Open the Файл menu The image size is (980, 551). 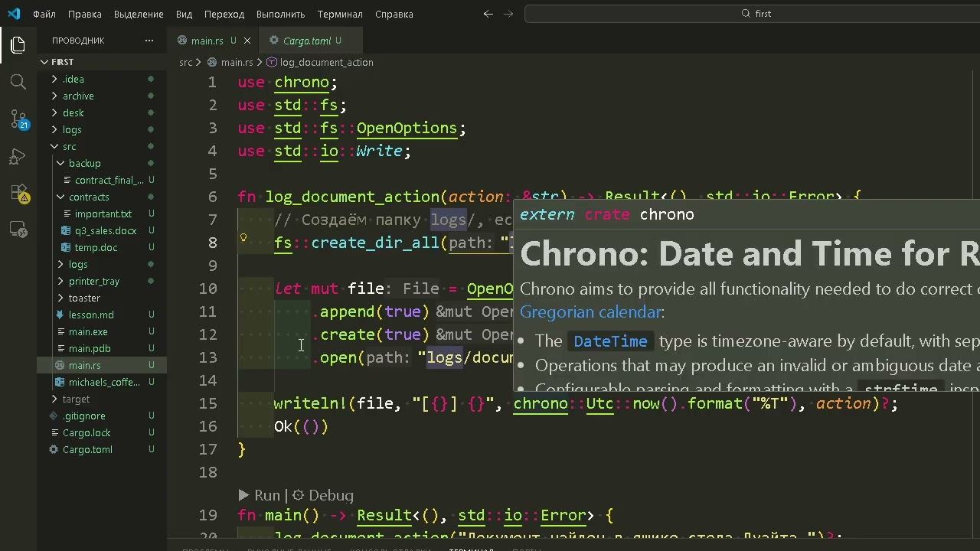coord(44,14)
